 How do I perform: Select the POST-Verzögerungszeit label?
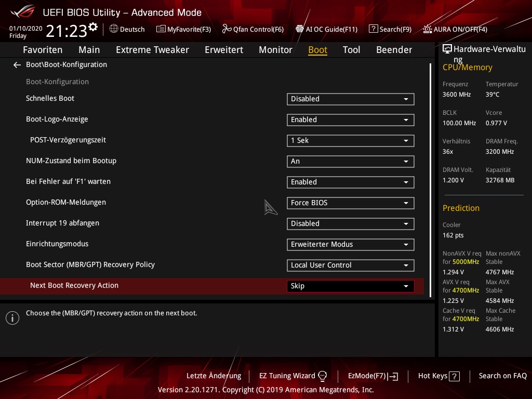(68, 140)
